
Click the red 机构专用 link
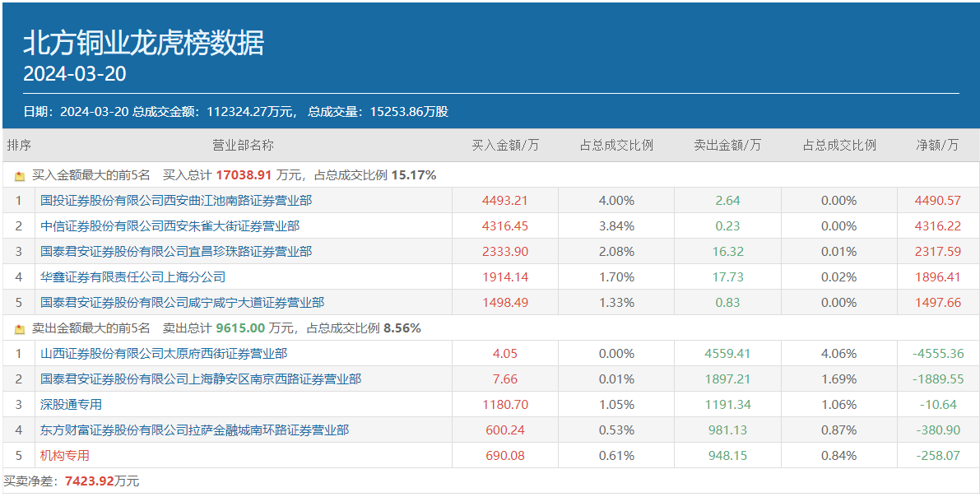click(x=65, y=455)
